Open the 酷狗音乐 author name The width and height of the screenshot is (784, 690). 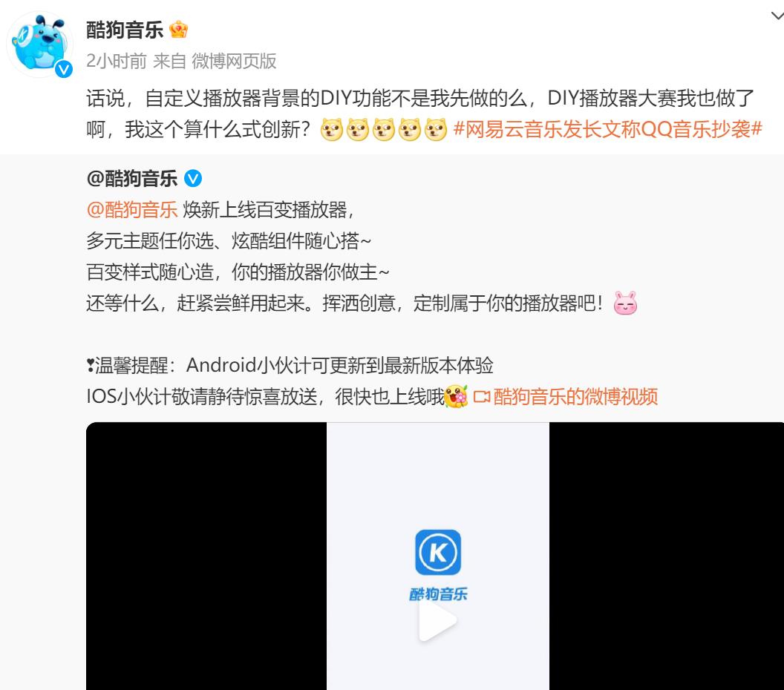(x=125, y=30)
